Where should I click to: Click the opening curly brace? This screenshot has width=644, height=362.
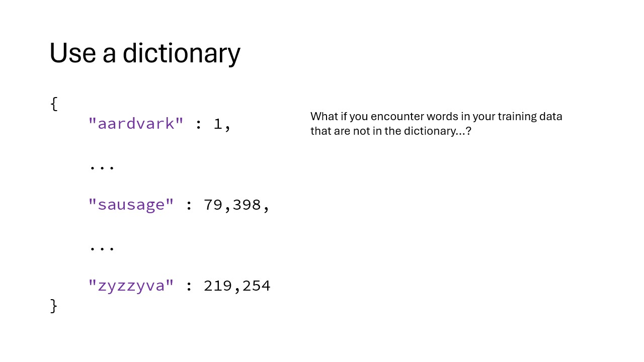point(54,104)
